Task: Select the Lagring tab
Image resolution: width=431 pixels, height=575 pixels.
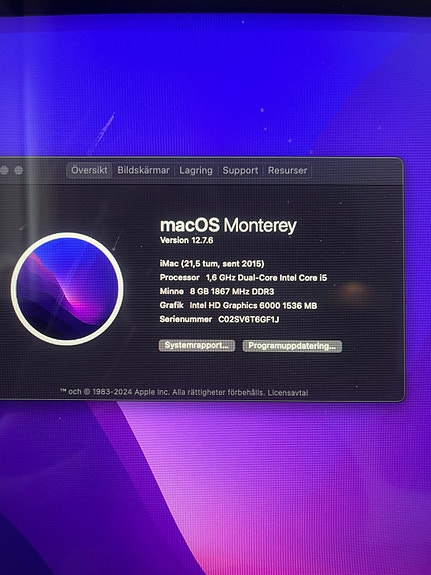Action: pos(196,171)
